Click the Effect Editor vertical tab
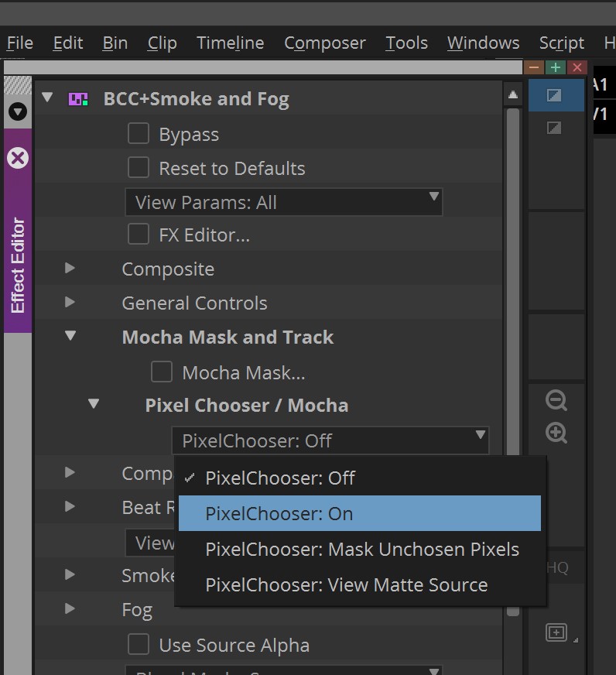616x675 pixels. coord(18,266)
